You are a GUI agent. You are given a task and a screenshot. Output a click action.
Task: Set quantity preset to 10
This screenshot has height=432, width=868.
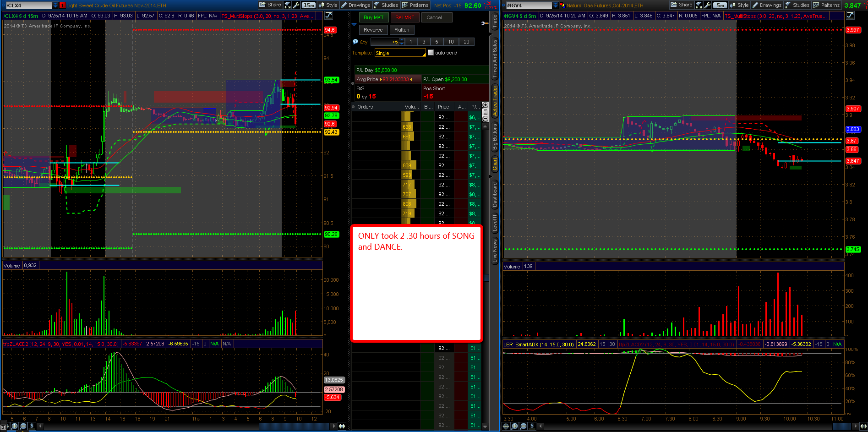451,42
